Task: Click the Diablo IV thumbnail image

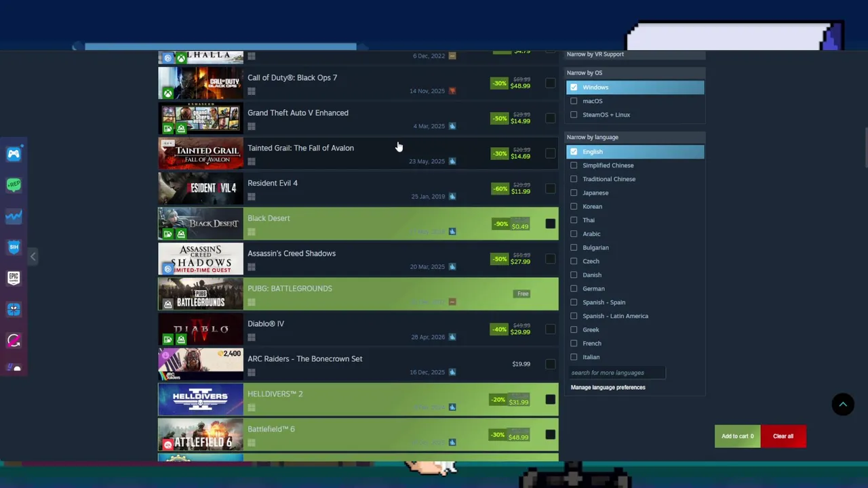Action: (201, 329)
